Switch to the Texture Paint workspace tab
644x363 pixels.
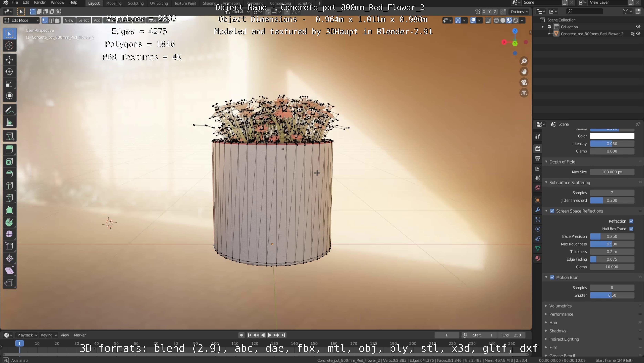click(185, 3)
